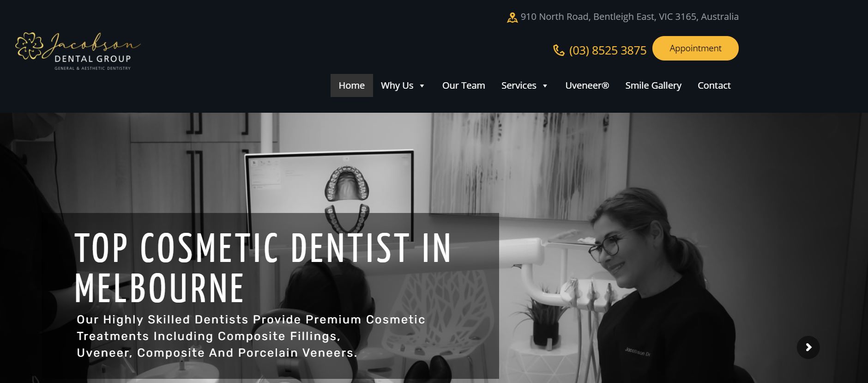
Task: Call the (03) 8525 3875 number link
Action: click(x=608, y=50)
